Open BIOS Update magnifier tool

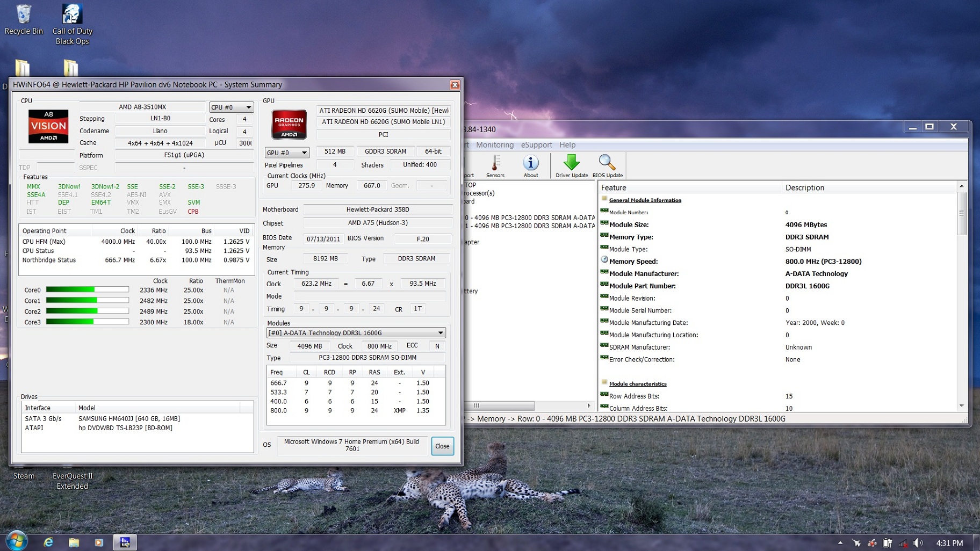pos(607,166)
